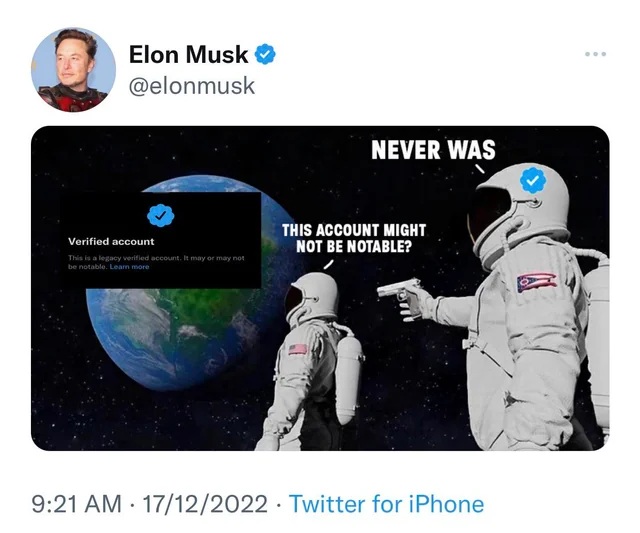Open the 9:21 AM tweet timestamp
Viewport: 640px width, 533px height.
[77, 504]
